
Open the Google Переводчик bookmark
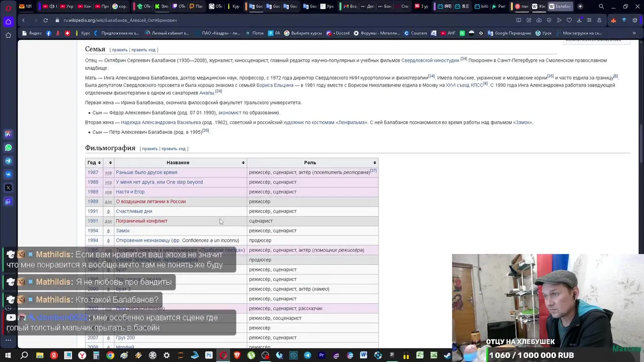(x=509, y=33)
